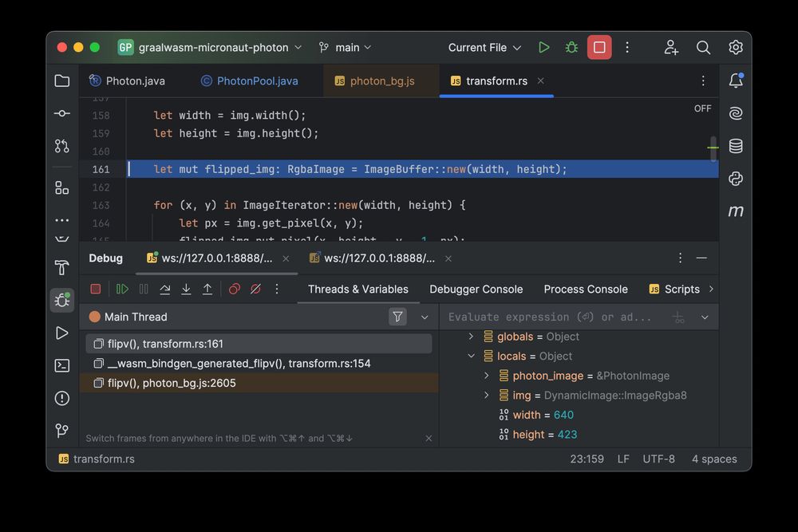Open the Structure tool window
Screen dimensions: 798x532
click(62, 188)
